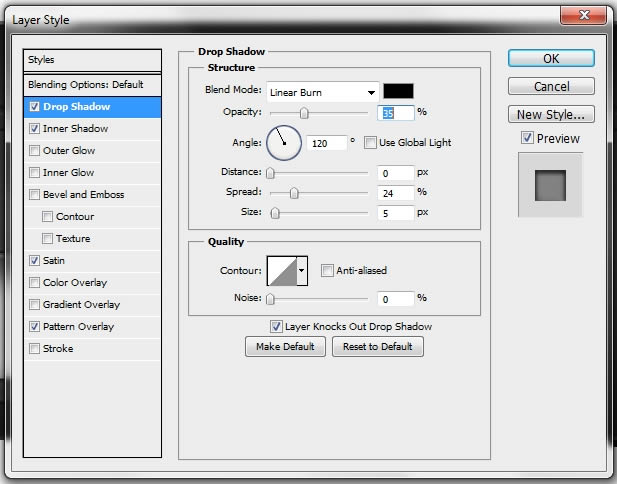Select the Gradient Overlay row label

[x=81, y=305]
